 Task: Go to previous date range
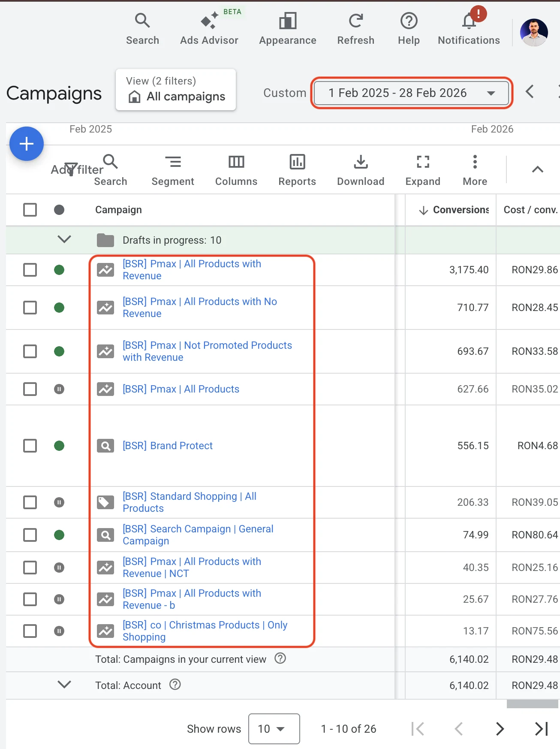530,91
